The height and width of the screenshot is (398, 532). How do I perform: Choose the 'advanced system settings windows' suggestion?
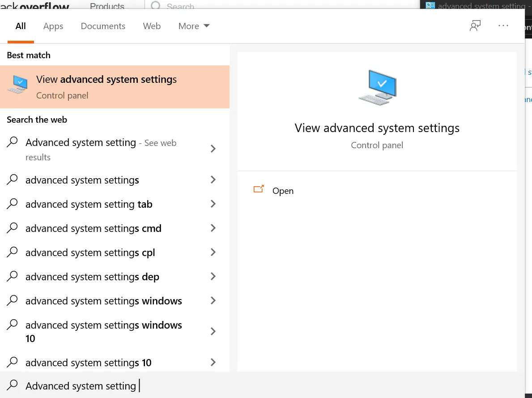pos(104,301)
